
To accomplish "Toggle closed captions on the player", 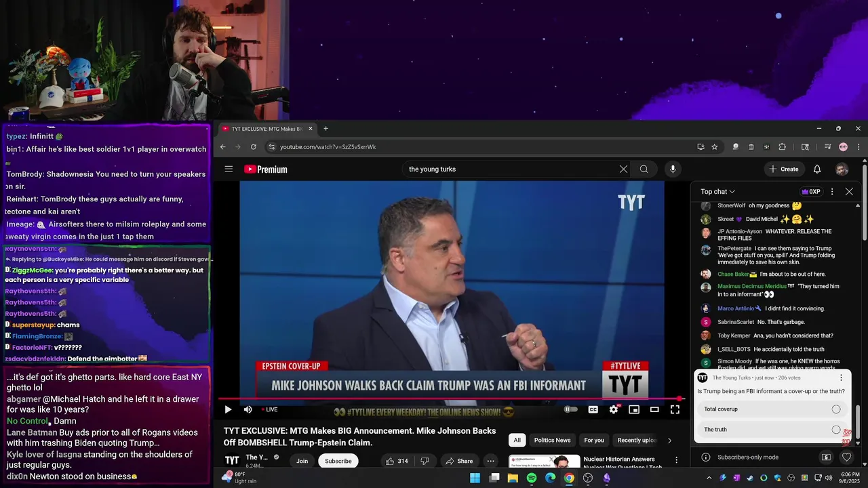I will [593, 409].
